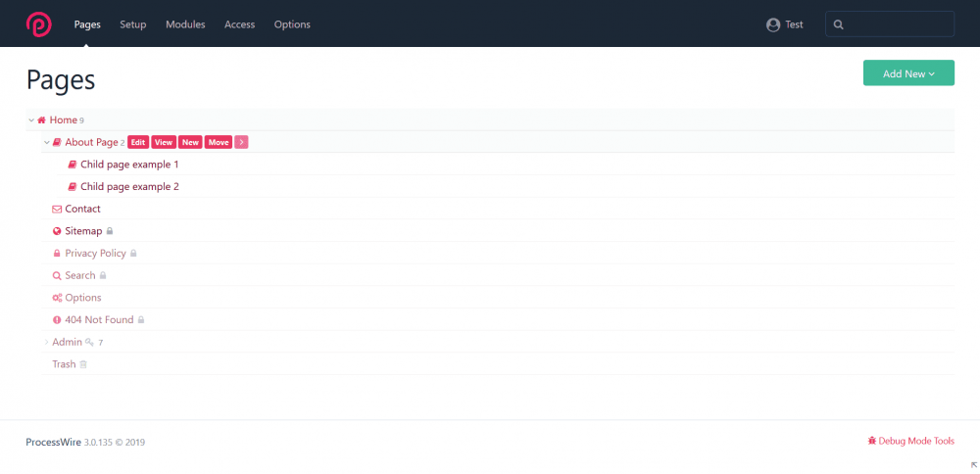Open the Modules menu
Image resolution: width=980 pixels, height=474 pixels.
tap(185, 24)
